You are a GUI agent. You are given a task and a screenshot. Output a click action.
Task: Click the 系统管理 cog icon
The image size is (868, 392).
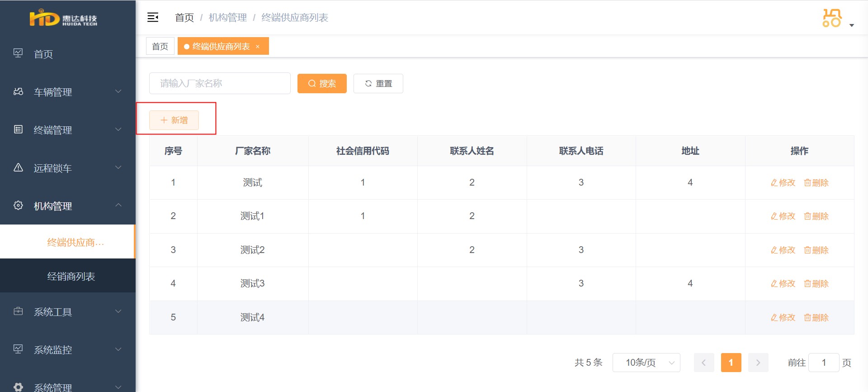coord(18,387)
